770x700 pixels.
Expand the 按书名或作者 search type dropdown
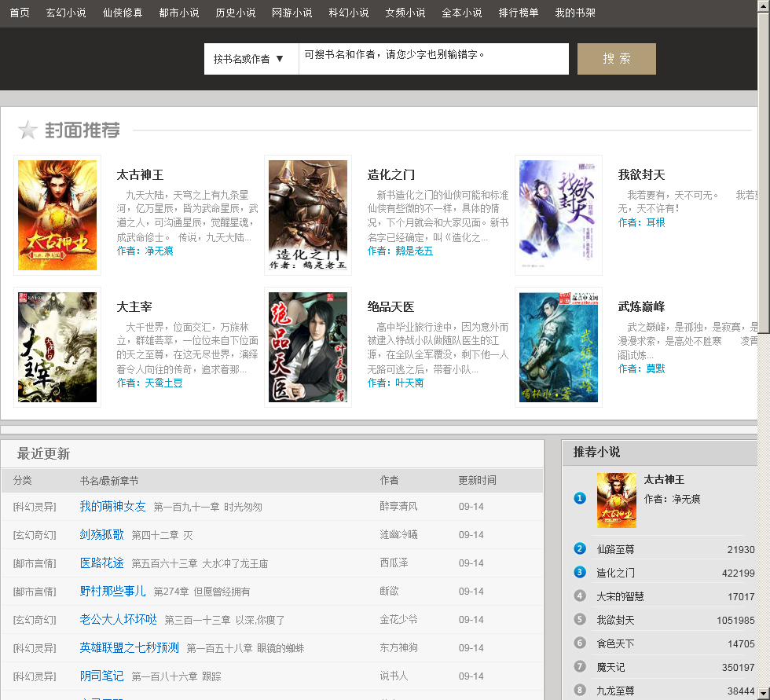point(251,59)
